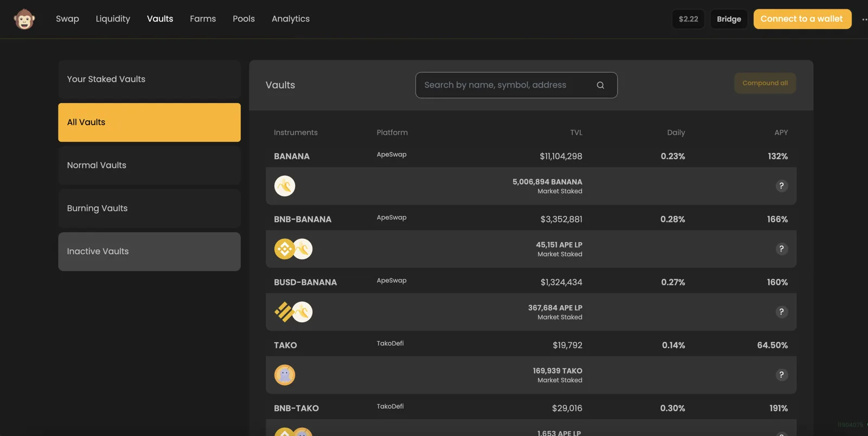Click ApeSwap platform label in BANANA row
This screenshot has width=868, height=436.
(x=392, y=155)
